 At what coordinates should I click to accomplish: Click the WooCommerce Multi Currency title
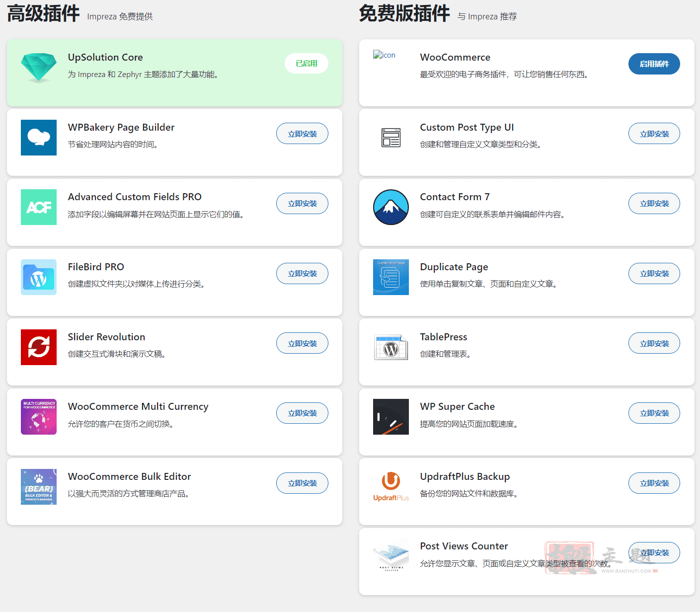138,406
